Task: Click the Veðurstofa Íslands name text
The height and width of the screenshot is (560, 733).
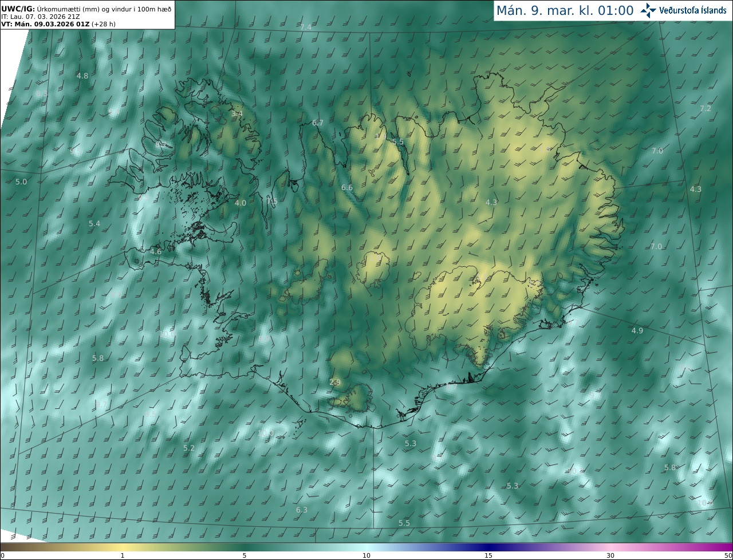Action: (693, 10)
